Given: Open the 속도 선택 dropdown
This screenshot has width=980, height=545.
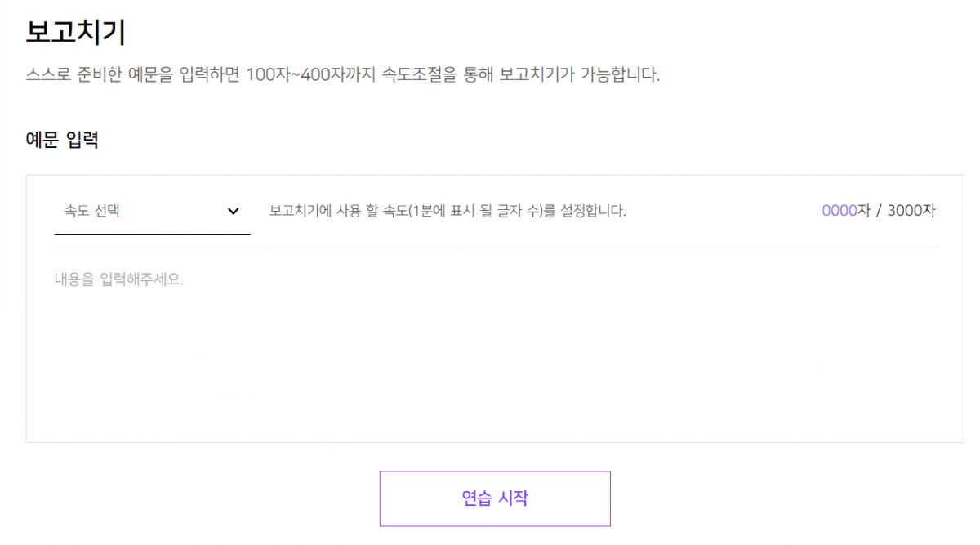Looking at the screenshot, I should click(152, 211).
